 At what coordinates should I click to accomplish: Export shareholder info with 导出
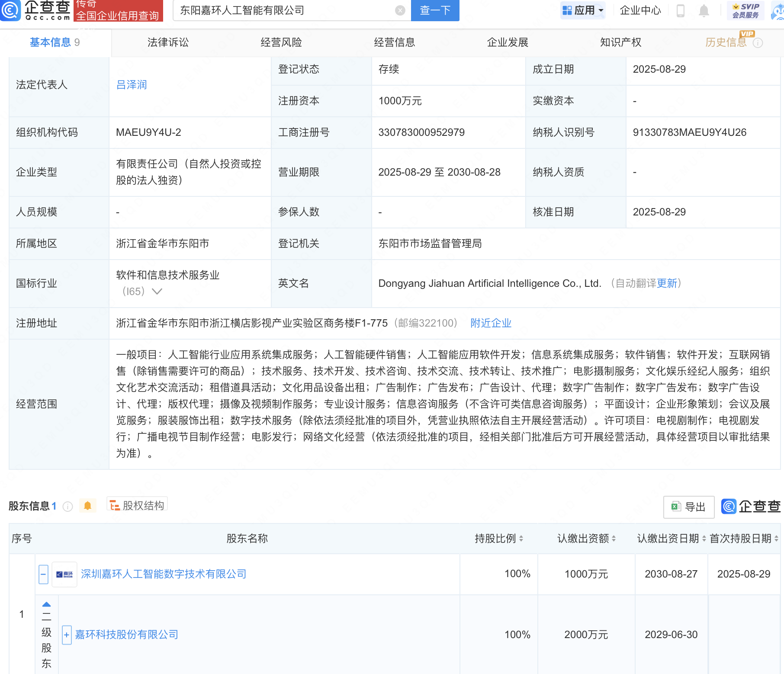[689, 507]
